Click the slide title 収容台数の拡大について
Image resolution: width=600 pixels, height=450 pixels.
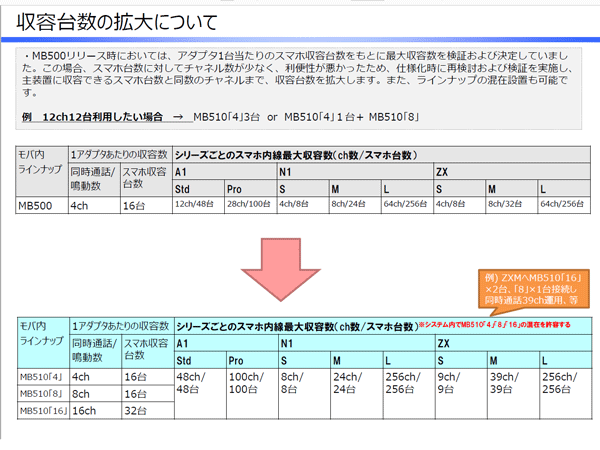pos(117,22)
